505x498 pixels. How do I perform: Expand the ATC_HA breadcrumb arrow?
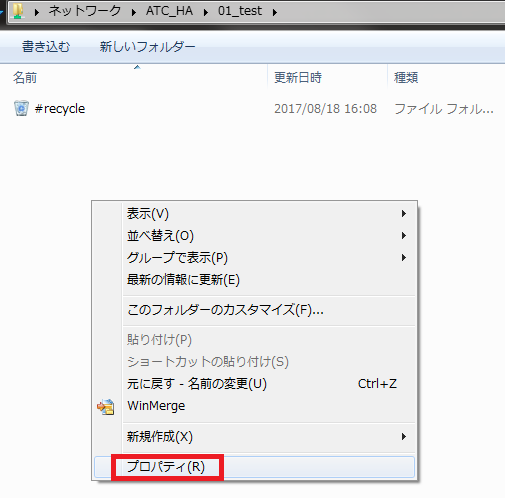tap(206, 12)
